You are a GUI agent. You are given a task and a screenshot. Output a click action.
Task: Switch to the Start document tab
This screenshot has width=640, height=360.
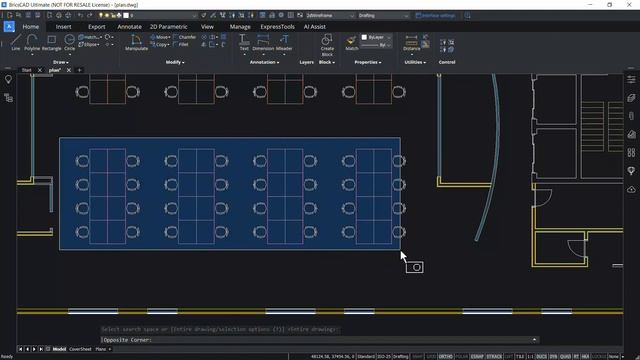tap(27, 70)
